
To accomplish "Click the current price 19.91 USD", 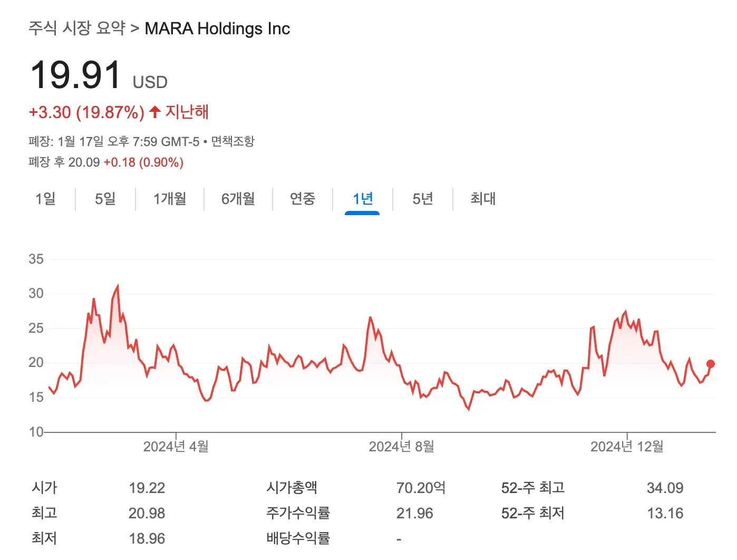I will pos(75,74).
